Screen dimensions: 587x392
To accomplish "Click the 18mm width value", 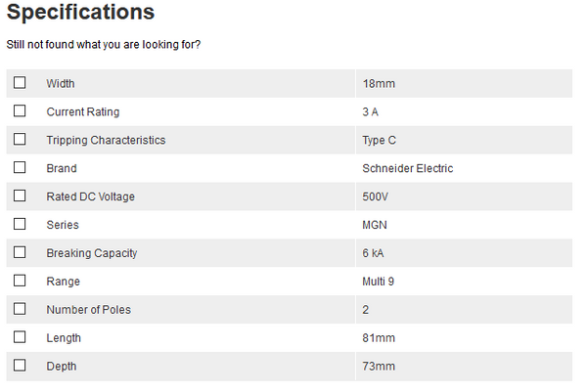I will pos(378,84).
